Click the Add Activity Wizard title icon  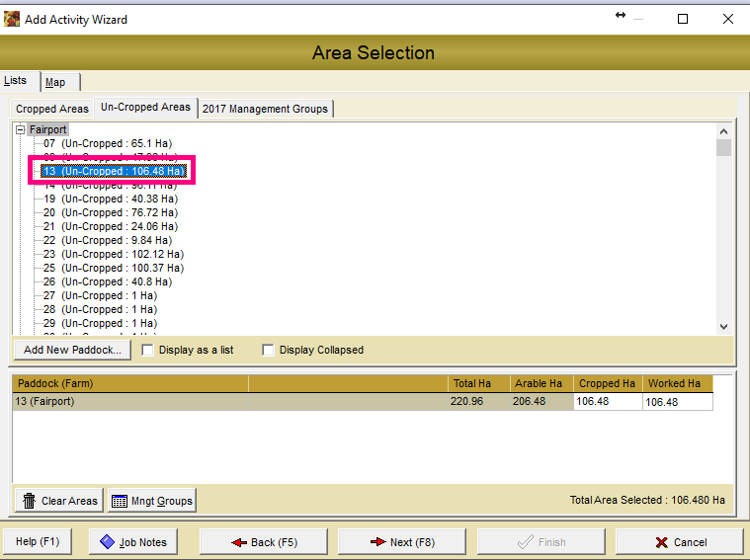12,19
